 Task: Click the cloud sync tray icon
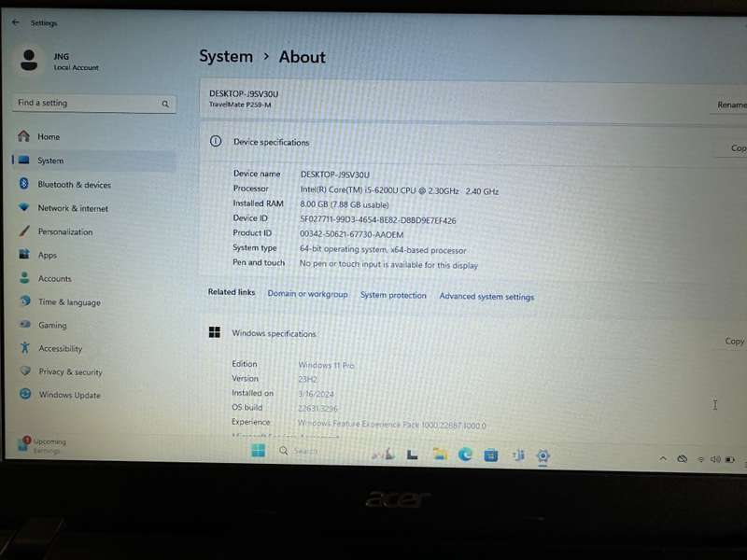coord(683,459)
